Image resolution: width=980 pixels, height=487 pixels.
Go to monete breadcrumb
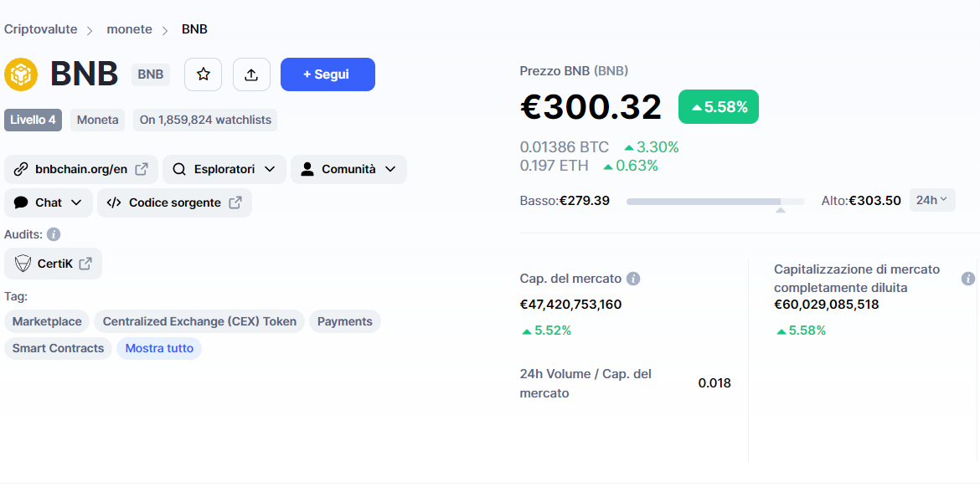[x=129, y=29]
